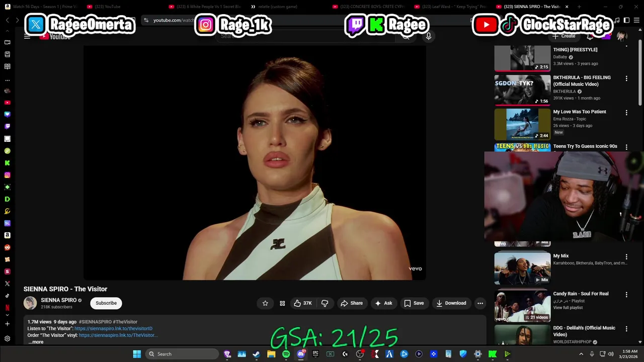
Task: Click View full playlist
Action: 568,308
